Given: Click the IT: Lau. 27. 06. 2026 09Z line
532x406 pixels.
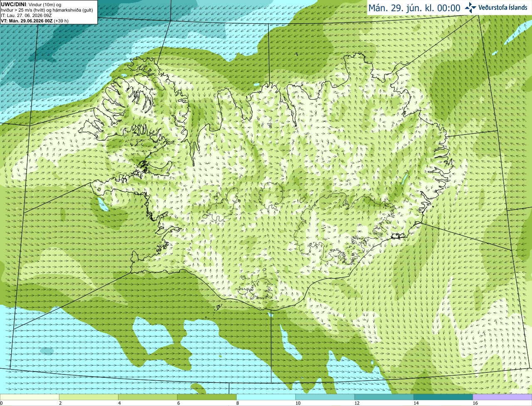Looking at the screenshot, I should (26, 15).
